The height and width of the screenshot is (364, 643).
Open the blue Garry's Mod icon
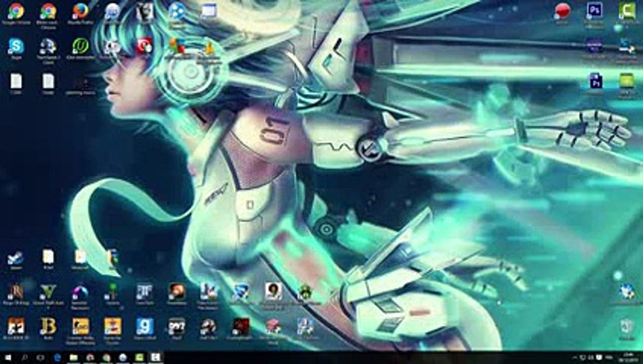144,327
